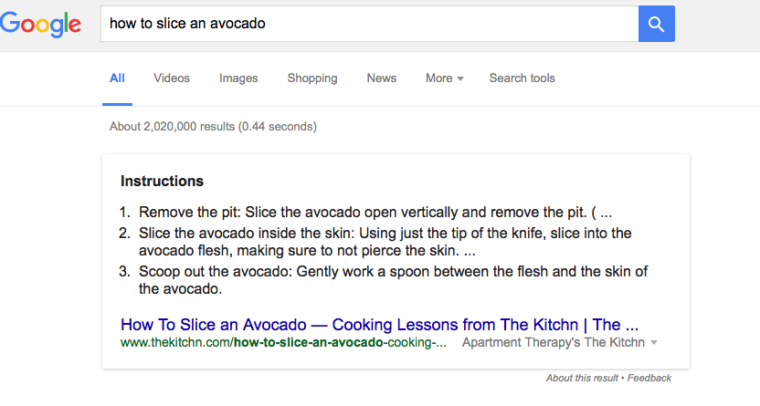Switch to the Videos tab
This screenshot has height=406, width=760.
pos(171,78)
